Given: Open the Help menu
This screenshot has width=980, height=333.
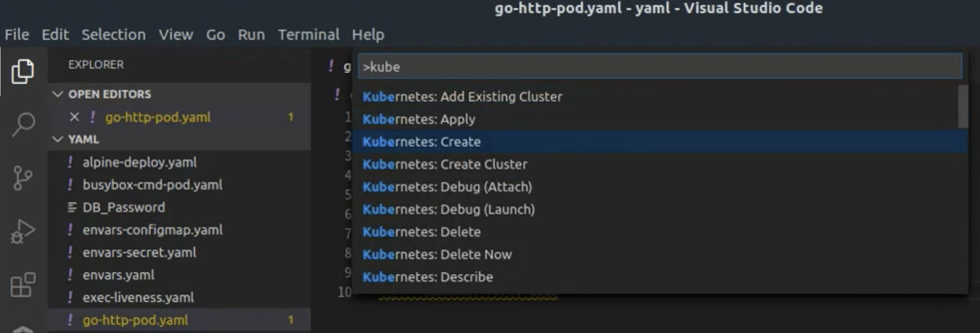Looking at the screenshot, I should click(368, 35).
